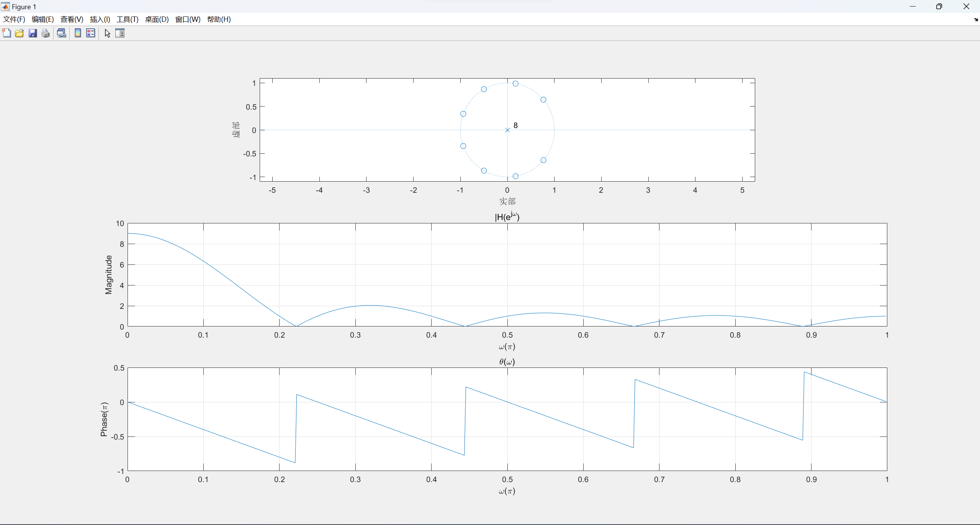Open the Property Inspector panel icon
The height and width of the screenshot is (525, 980).
[x=120, y=33]
